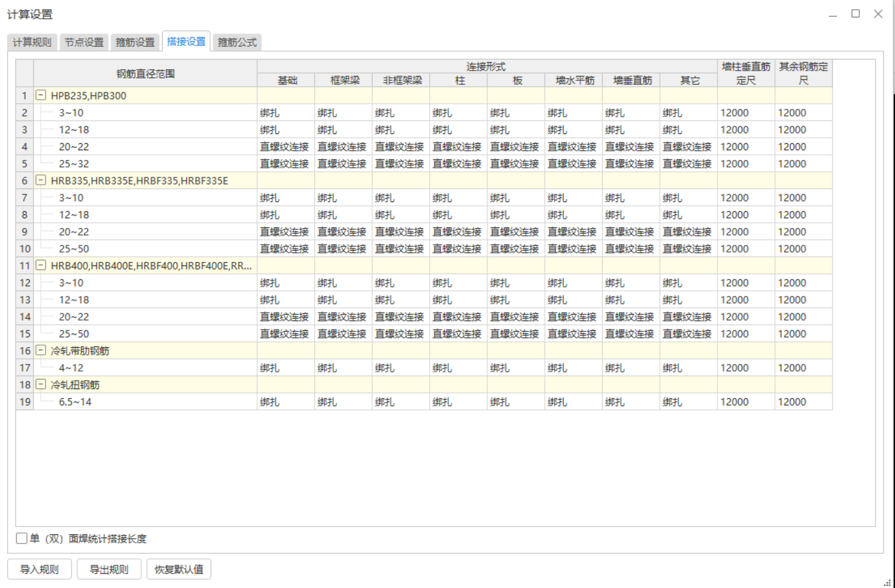The width and height of the screenshot is (895, 588).
Task: Select row number 11 header
Action: tap(25, 266)
